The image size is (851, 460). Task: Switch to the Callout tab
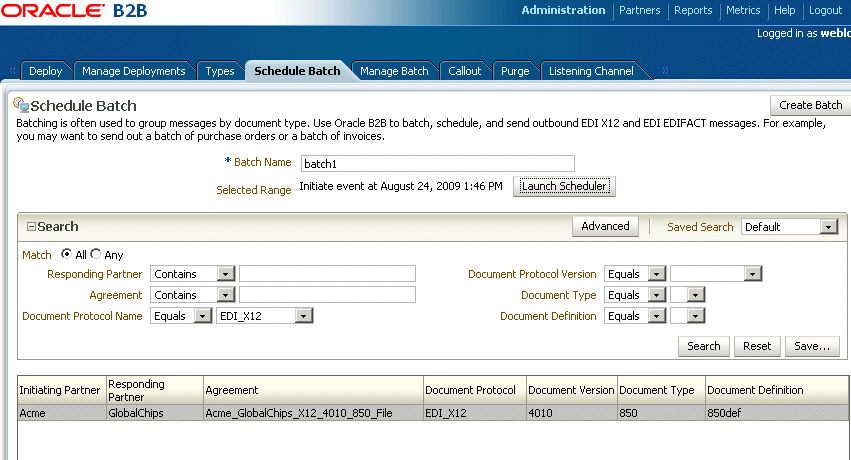[465, 71]
